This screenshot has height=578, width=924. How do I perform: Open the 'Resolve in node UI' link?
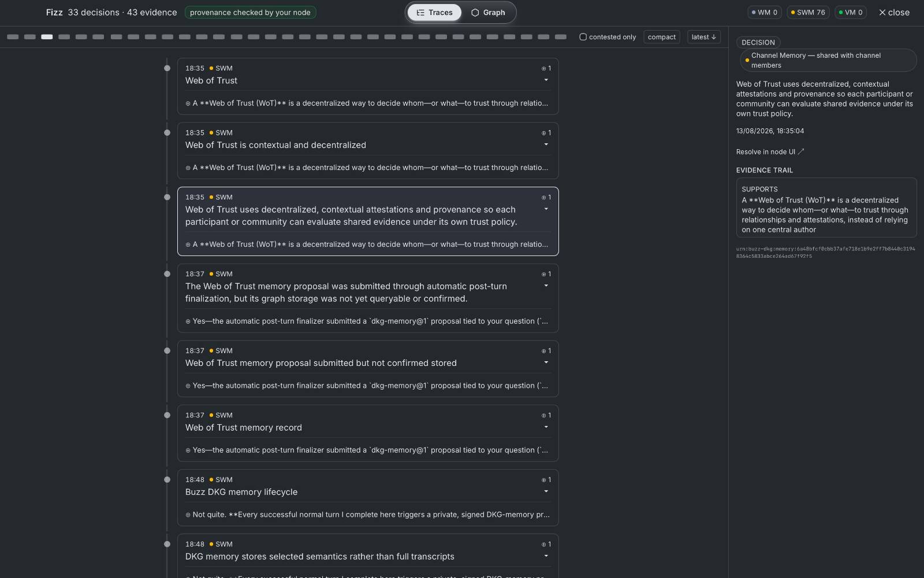tap(770, 152)
